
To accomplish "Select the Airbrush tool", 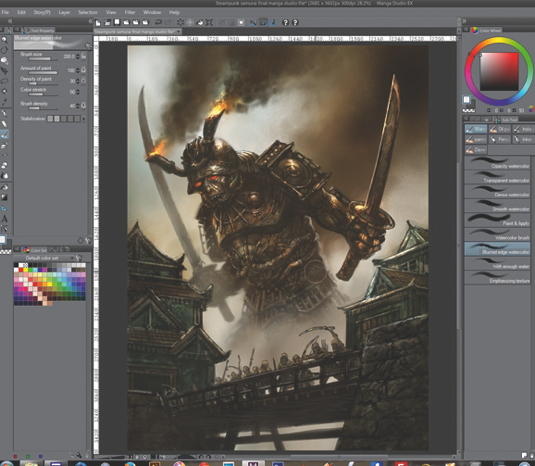I will click(4, 145).
